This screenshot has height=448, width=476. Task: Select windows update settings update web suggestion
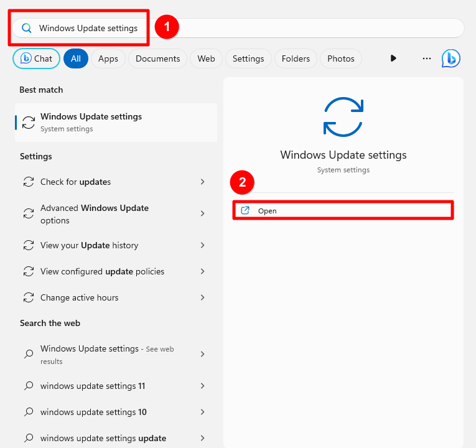point(116,438)
